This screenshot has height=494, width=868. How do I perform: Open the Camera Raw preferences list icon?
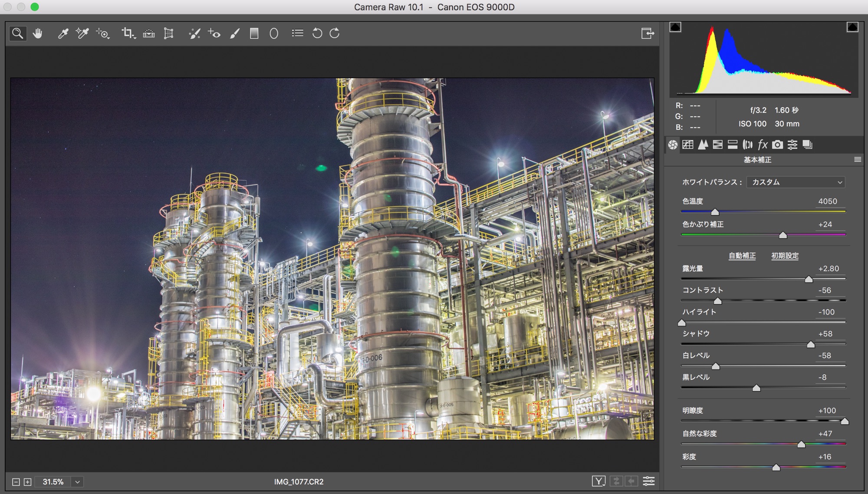pos(298,33)
